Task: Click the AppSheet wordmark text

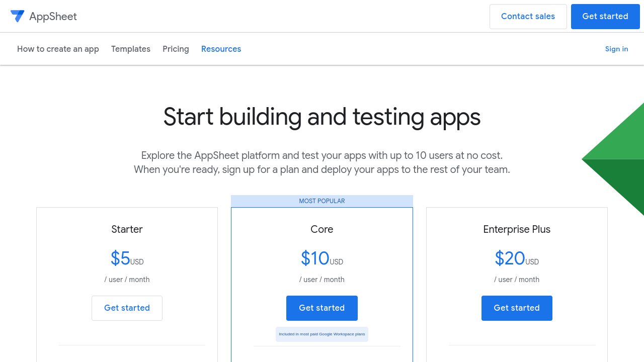Action: (53, 17)
